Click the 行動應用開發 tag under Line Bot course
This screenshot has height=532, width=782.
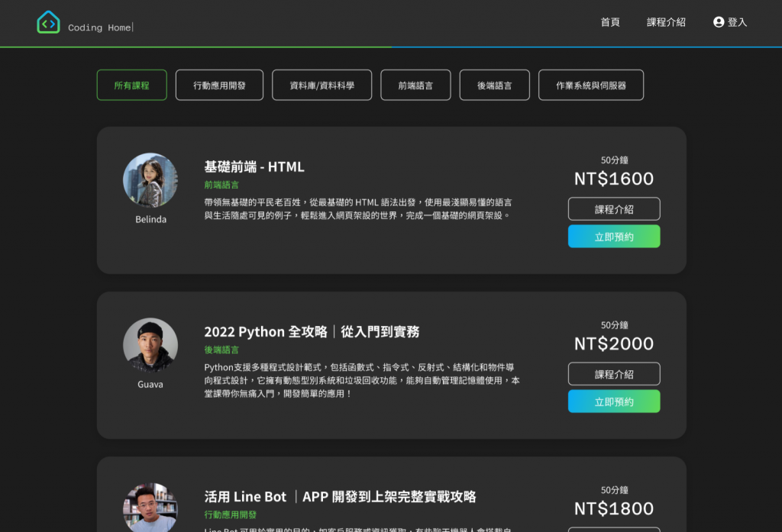coord(231,514)
